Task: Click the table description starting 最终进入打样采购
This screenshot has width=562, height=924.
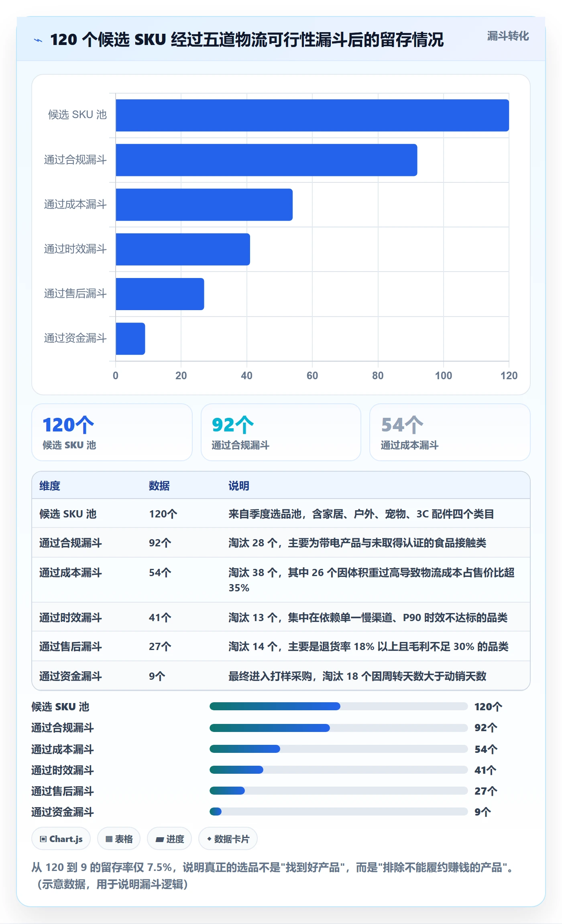Action: (x=357, y=676)
